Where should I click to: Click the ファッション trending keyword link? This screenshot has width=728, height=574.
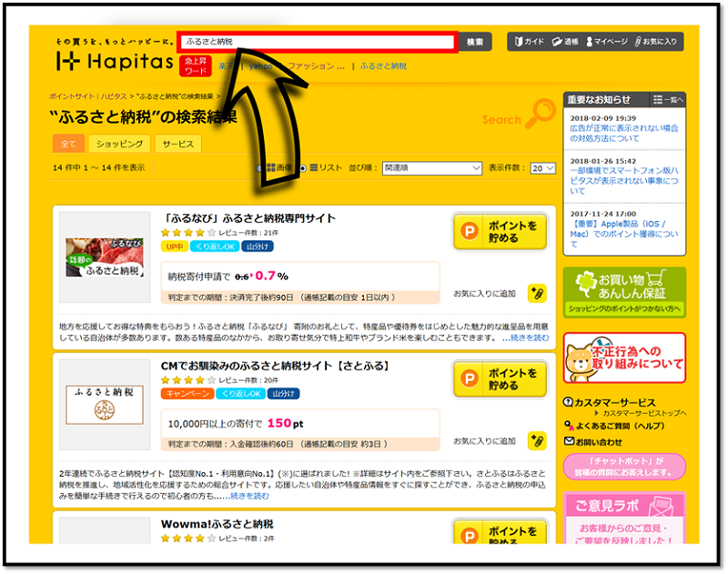pos(316,65)
